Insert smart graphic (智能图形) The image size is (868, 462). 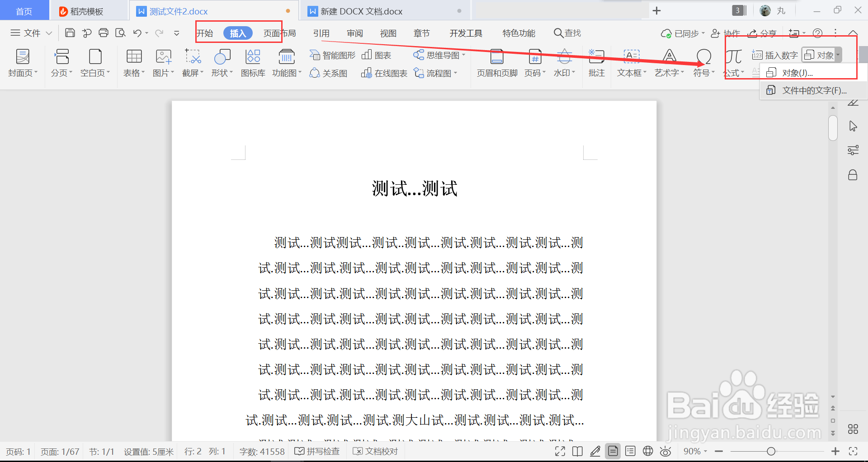point(333,55)
